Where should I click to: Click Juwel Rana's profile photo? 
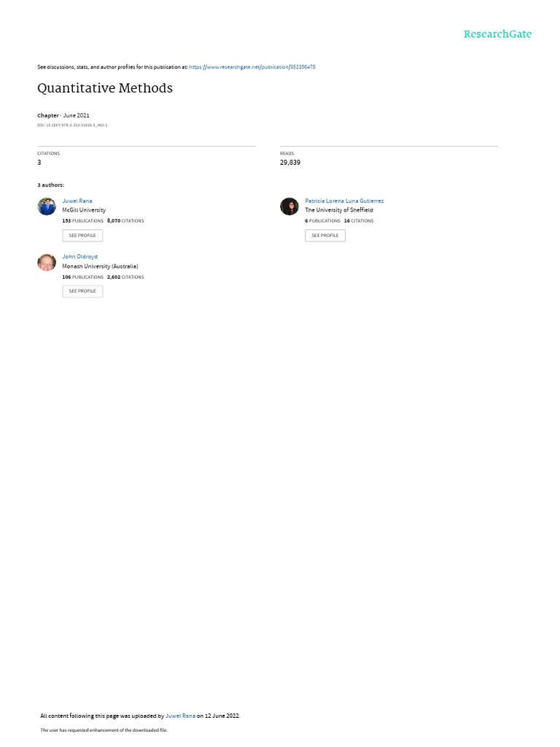(x=47, y=206)
